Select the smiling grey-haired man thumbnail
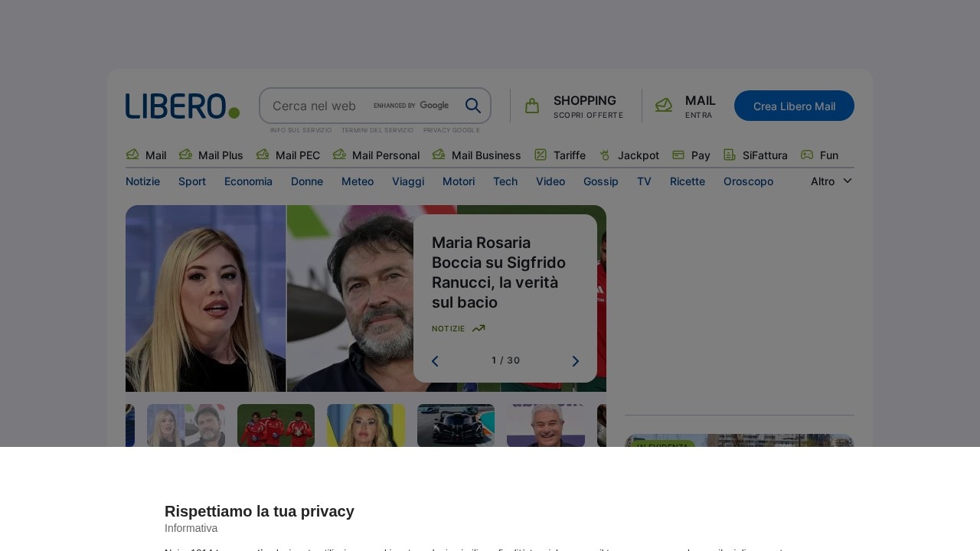This screenshot has height=551, width=980. (546, 425)
